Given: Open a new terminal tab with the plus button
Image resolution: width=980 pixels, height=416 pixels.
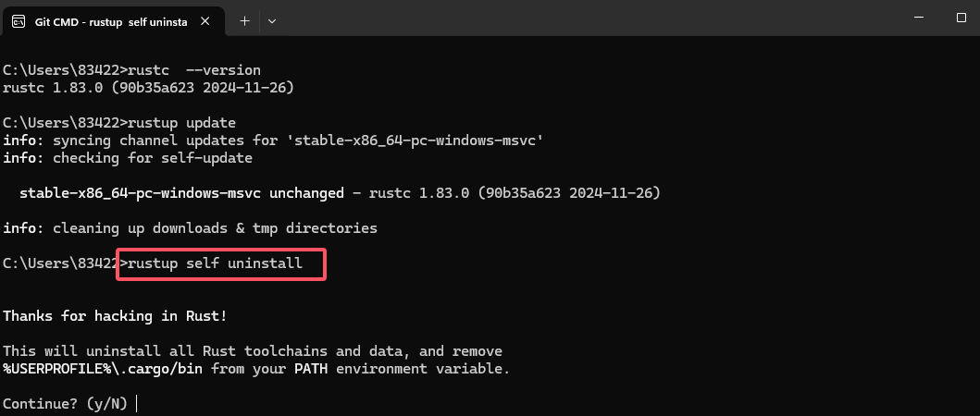Looking at the screenshot, I should point(245,21).
